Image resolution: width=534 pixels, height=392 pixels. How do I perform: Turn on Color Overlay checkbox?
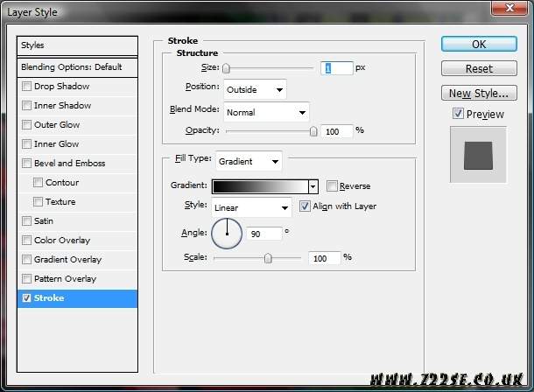[26, 241]
